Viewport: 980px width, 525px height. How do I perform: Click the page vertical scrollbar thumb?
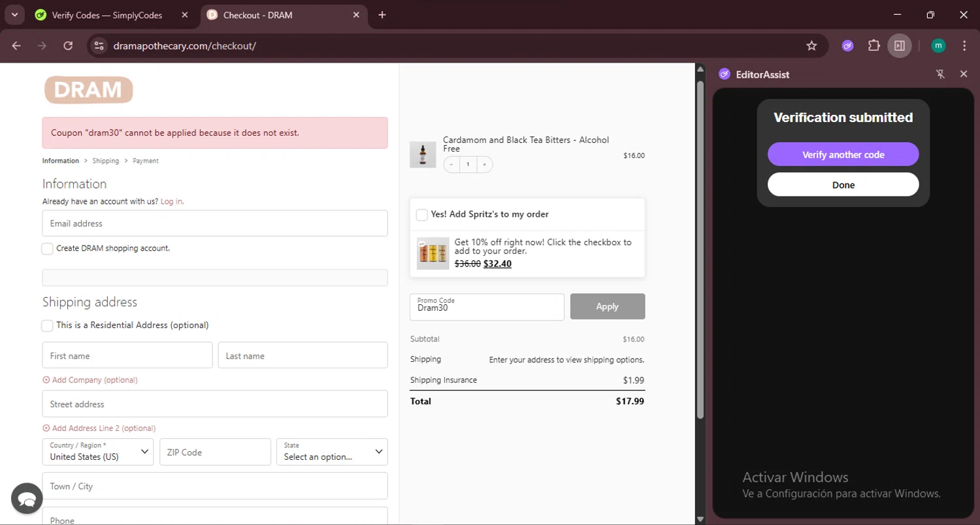coord(700,248)
